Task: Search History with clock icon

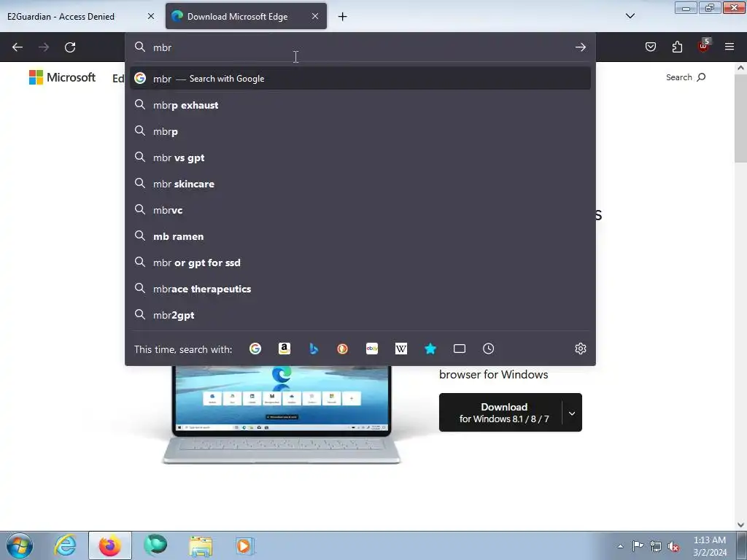Action: (x=488, y=349)
